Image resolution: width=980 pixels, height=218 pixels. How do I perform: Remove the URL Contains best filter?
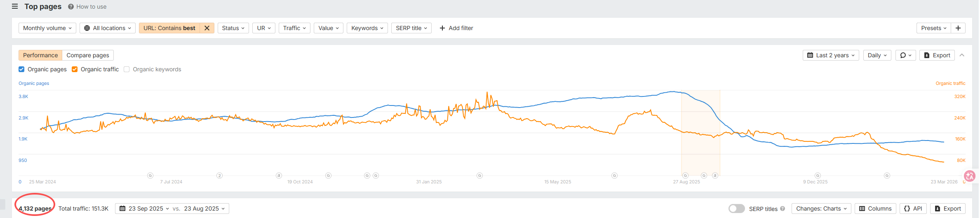(207, 28)
